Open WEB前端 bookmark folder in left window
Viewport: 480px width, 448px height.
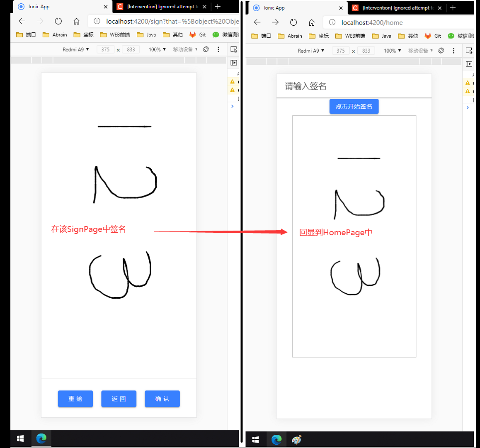tap(115, 34)
